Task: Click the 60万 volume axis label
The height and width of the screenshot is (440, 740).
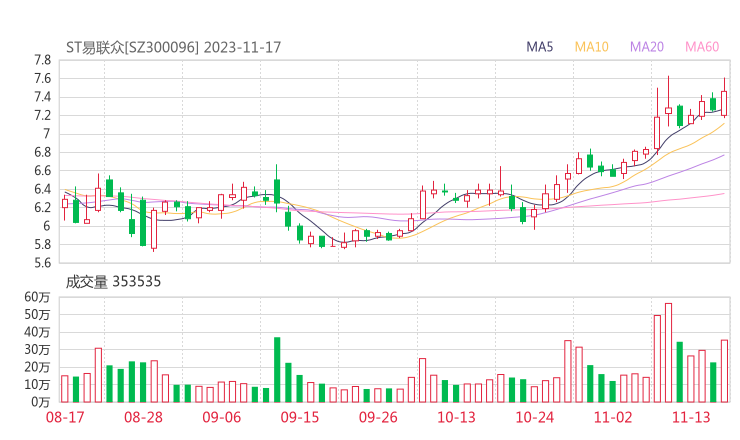Action: (x=37, y=297)
